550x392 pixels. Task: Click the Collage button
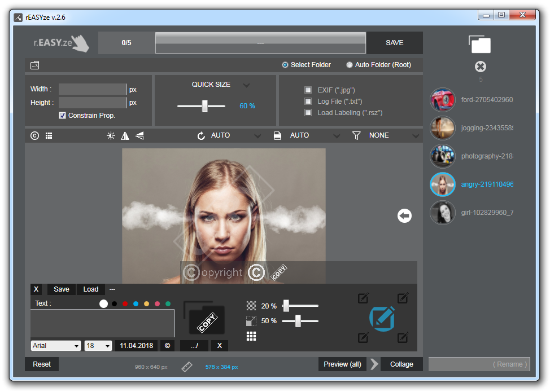[x=401, y=364]
